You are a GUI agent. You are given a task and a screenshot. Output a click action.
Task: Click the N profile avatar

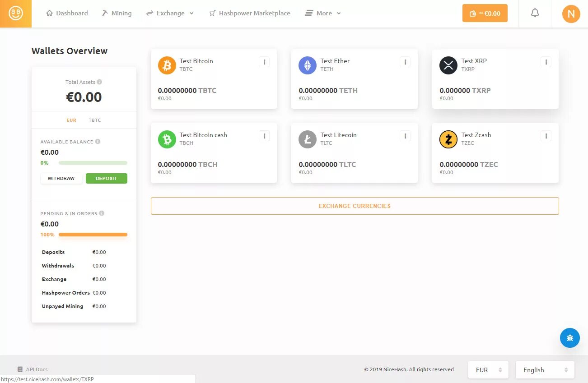571,14
